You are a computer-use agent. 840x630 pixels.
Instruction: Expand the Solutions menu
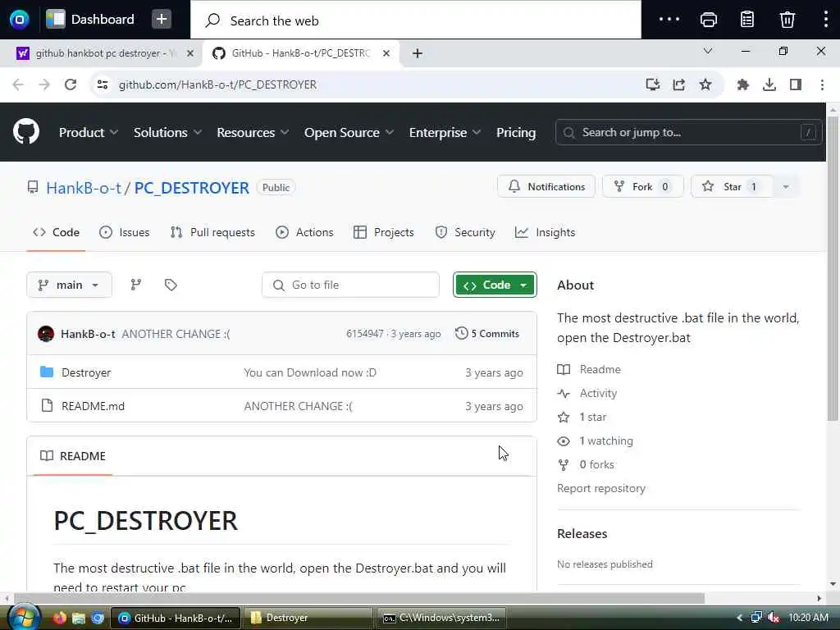pyautogui.click(x=167, y=132)
